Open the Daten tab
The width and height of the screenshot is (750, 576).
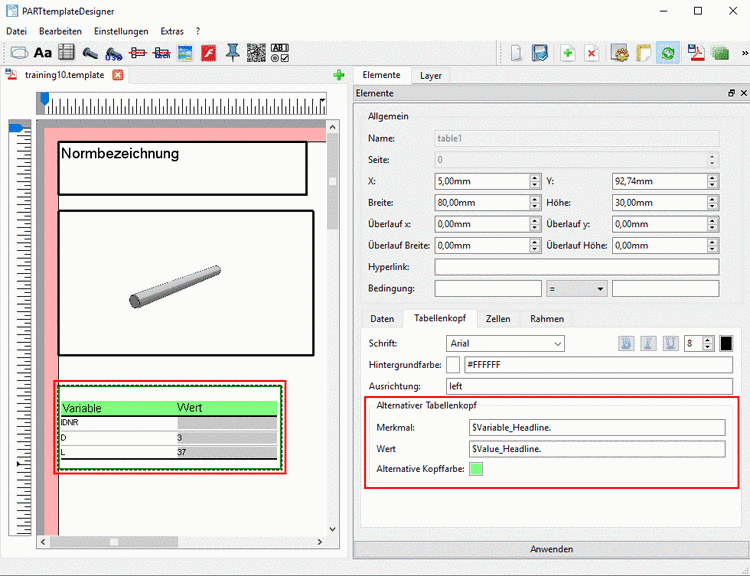coord(382,319)
